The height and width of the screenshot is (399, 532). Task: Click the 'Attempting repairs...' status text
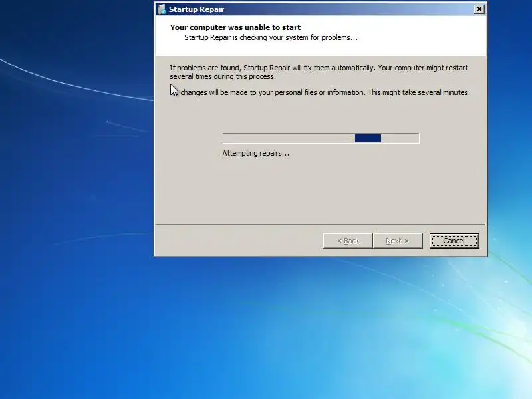pos(256,153)
